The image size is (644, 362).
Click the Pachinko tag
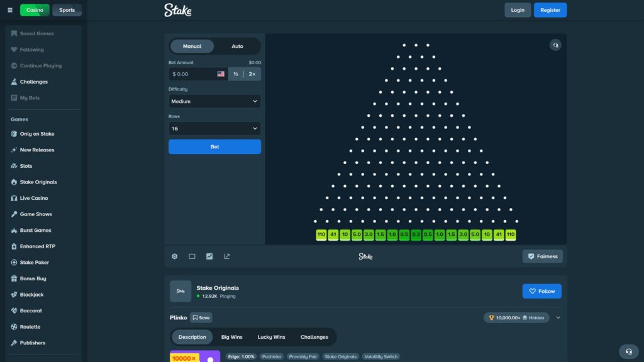(272, 357)
